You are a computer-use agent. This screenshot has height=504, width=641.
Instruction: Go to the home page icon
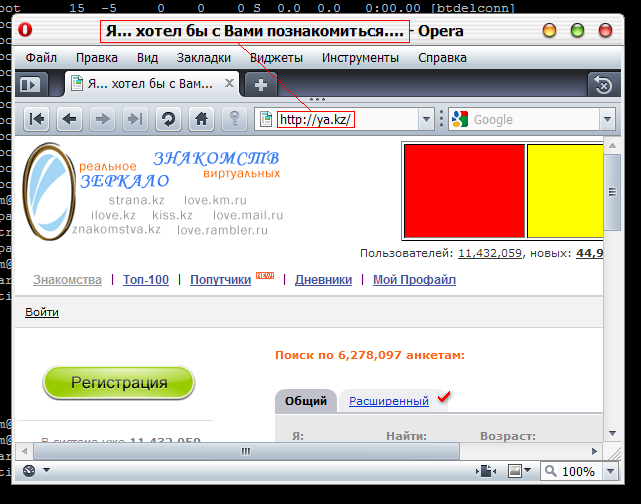[x=201, y=119]
